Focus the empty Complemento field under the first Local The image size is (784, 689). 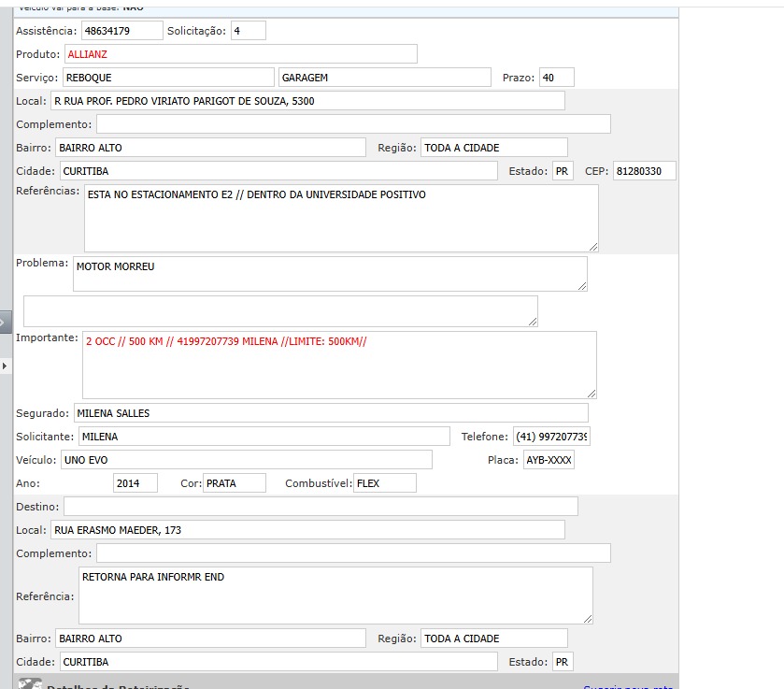pos(353,124)
